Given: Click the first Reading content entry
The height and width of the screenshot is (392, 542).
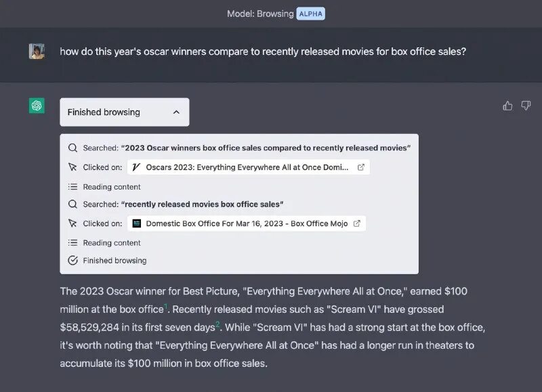Looking at the screenshot, I should 111,187.
